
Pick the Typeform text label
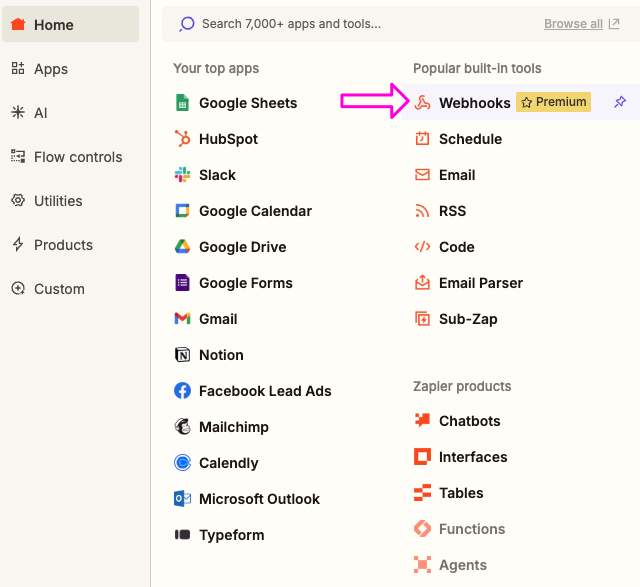tap(231, 535)
